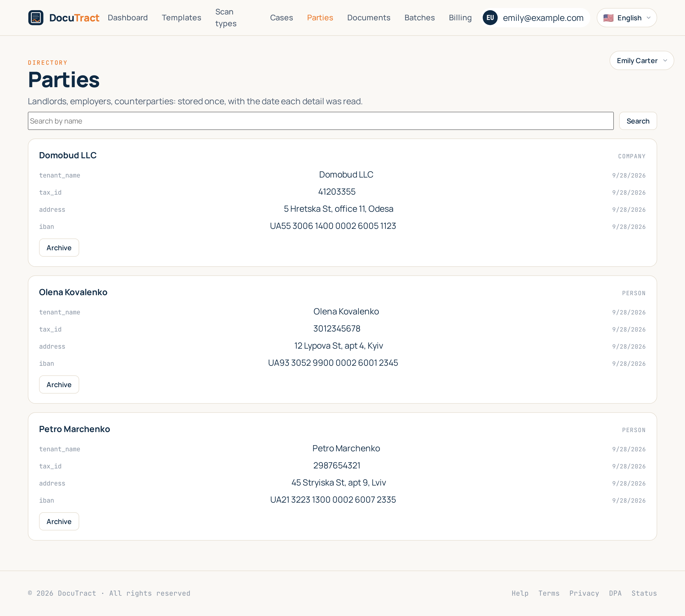Go to Batches
Viewport: 685px width, 616px height.
click(x=419, y=18)
